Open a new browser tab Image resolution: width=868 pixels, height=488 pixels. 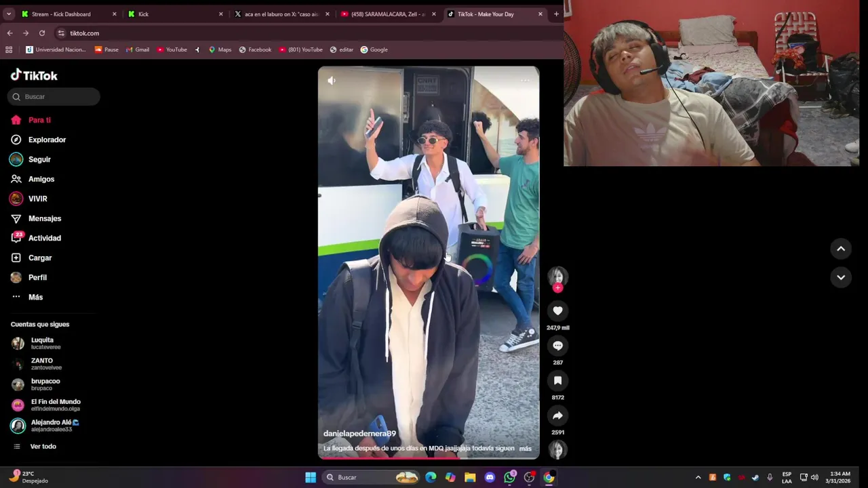point(556,14)
